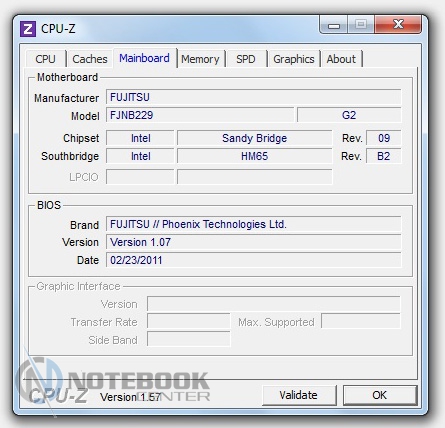
Task: Select the BIOS Version 1.07 field
Action: 254,242
